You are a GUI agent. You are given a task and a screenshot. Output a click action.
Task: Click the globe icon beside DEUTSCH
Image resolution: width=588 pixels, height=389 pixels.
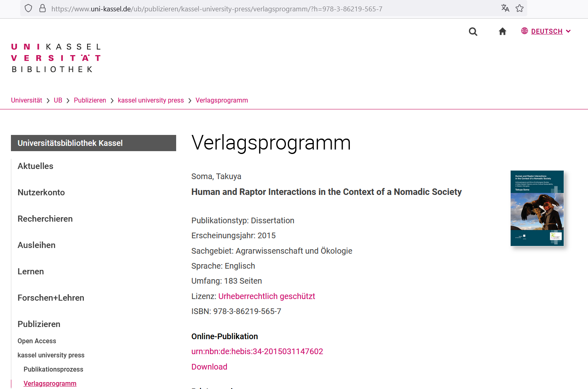pyautogui.click(x=524, y=31)
